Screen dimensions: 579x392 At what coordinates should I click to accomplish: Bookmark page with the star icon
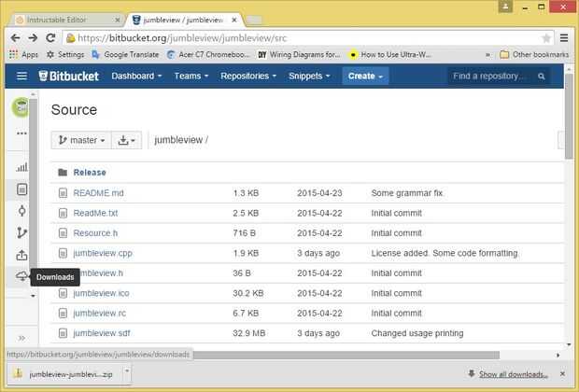click(546, 38)
